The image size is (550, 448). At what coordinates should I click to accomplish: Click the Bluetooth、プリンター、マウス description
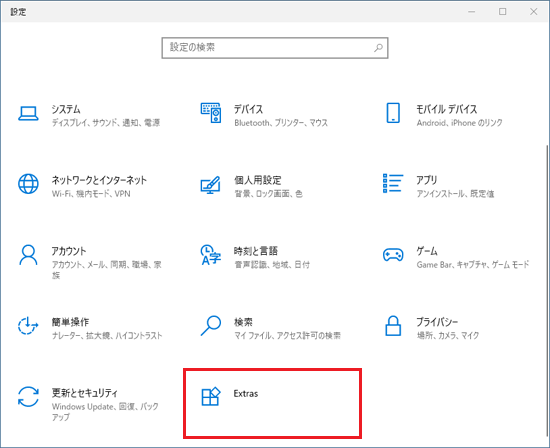pyautogui.click(x=281, y=123)
